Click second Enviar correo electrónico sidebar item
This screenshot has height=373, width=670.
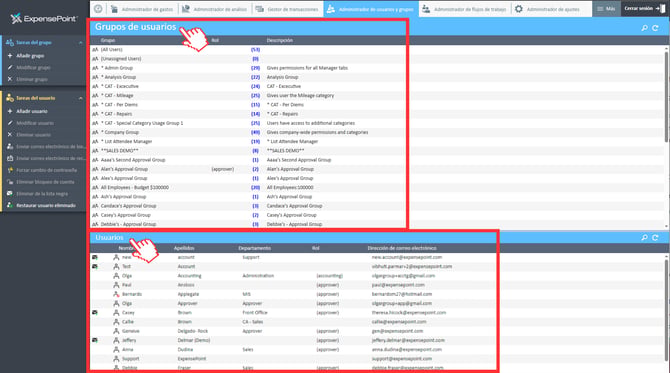tap(47, 159)
